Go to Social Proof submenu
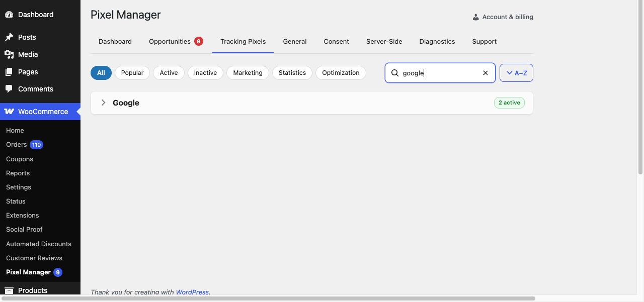The height and width of the screenshot is (302, 644). [24, 230]
